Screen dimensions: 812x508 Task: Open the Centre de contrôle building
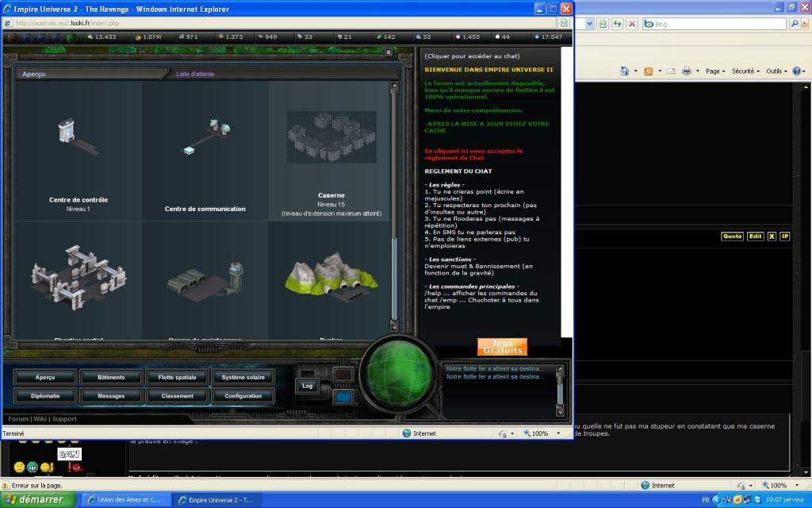click(79, 150)
